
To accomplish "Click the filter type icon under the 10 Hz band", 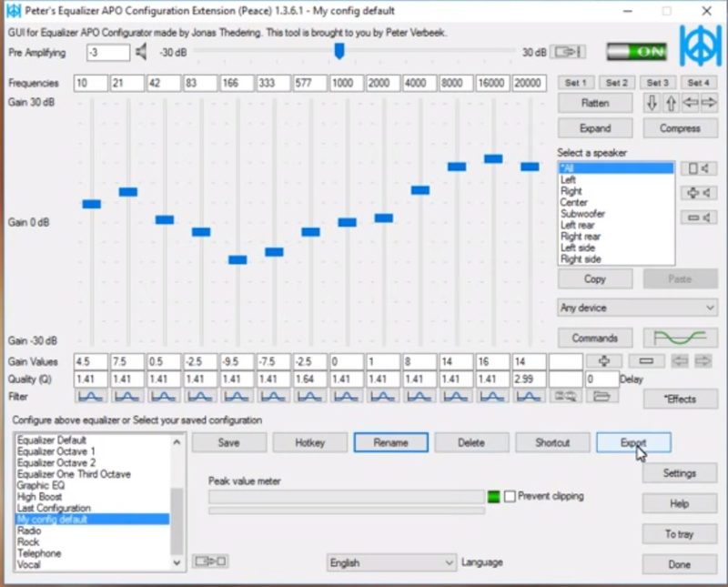I will pyautogui.click(x=91, y=396).
